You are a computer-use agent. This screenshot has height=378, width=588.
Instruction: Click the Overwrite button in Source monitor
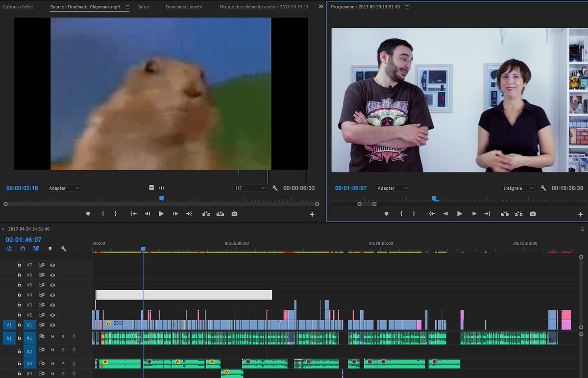220,214
